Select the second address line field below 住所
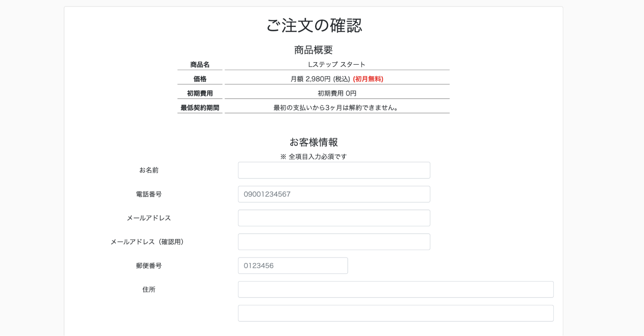 (396, 313)
